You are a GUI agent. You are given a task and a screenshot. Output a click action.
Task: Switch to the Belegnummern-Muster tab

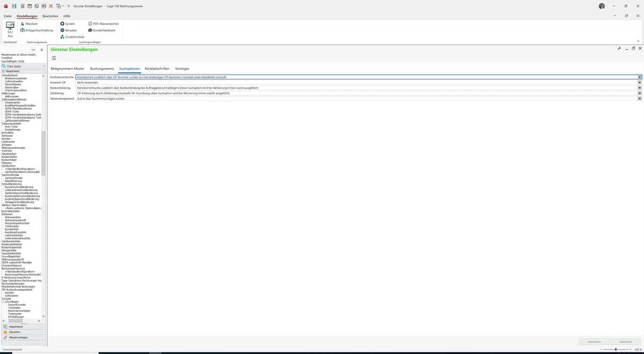coord(68,69)
